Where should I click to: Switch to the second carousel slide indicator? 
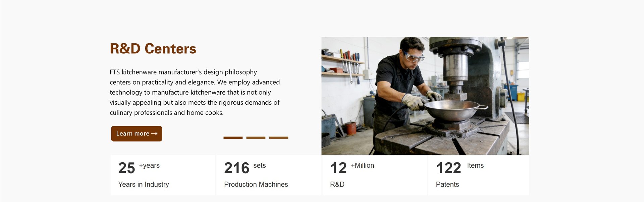coord(256,138)
